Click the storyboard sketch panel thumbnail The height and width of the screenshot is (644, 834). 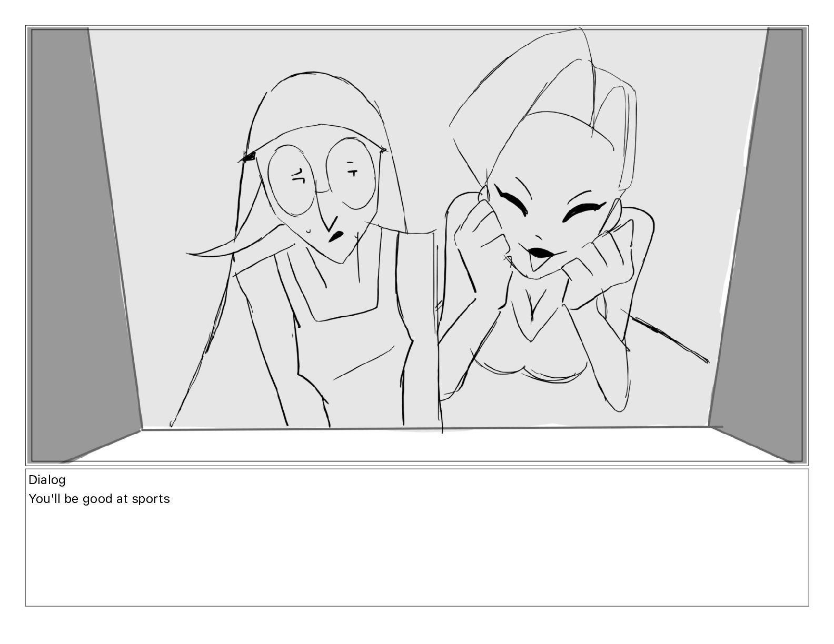click(417, 245)
